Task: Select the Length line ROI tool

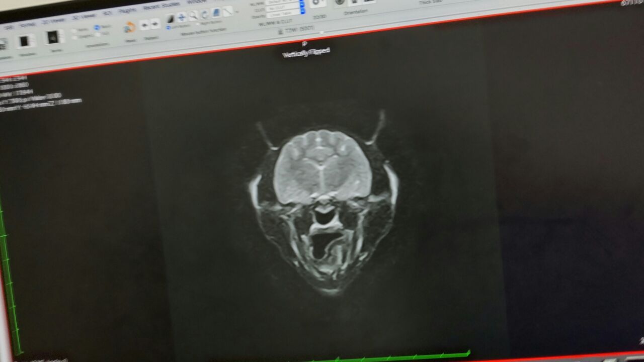Action: coord(227,12)
